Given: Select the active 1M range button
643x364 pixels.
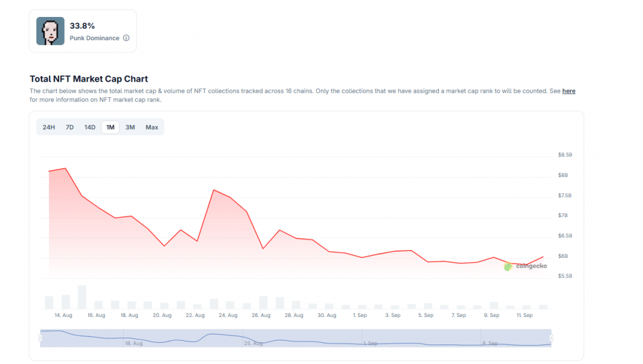Looking at the screenshot, I should pos(110,127).
